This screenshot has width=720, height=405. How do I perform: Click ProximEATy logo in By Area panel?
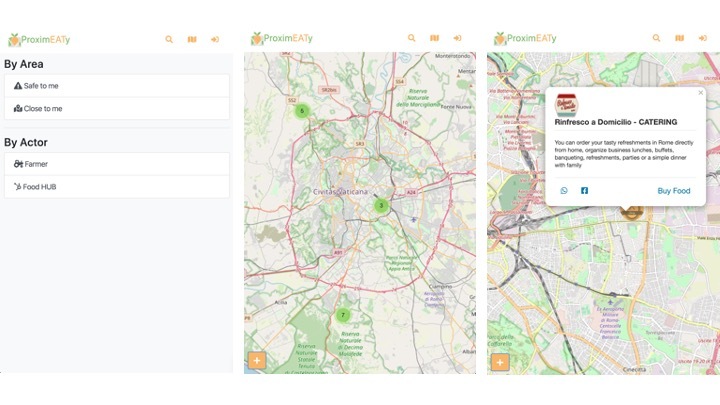point(39,39)
